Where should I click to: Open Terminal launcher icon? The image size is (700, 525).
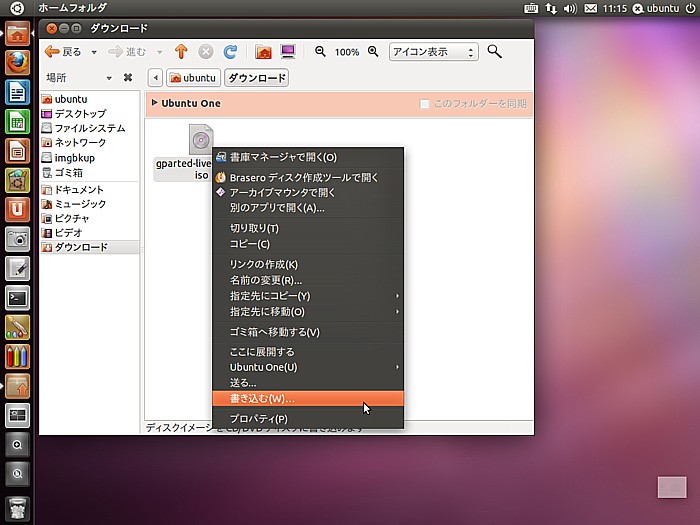pyautogui.click(x=17, y=298)
